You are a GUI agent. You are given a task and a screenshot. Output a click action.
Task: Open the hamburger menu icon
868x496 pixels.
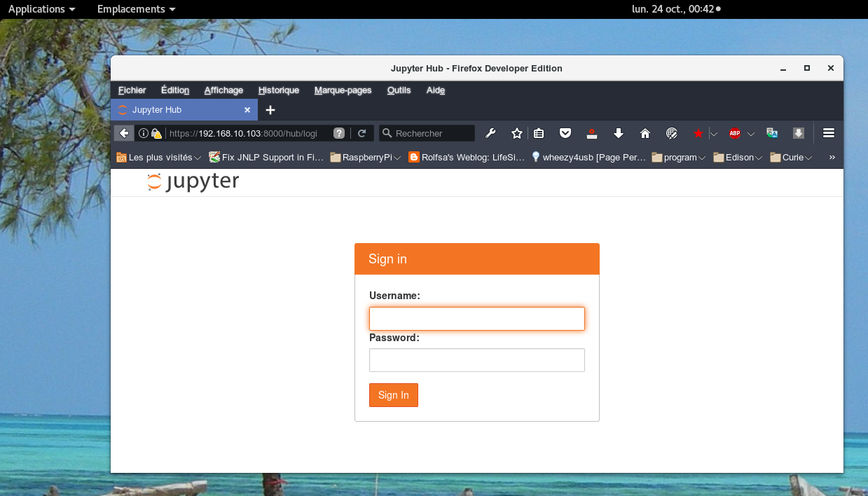tap(828, 133)
